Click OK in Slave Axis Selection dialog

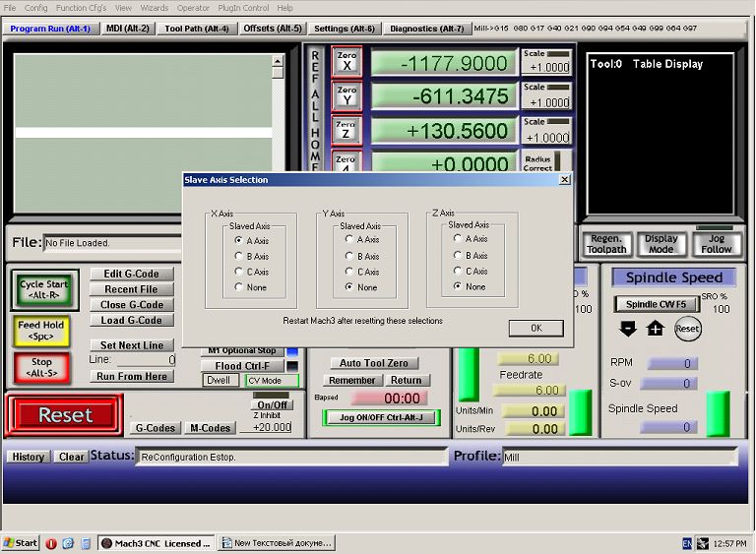536,328
